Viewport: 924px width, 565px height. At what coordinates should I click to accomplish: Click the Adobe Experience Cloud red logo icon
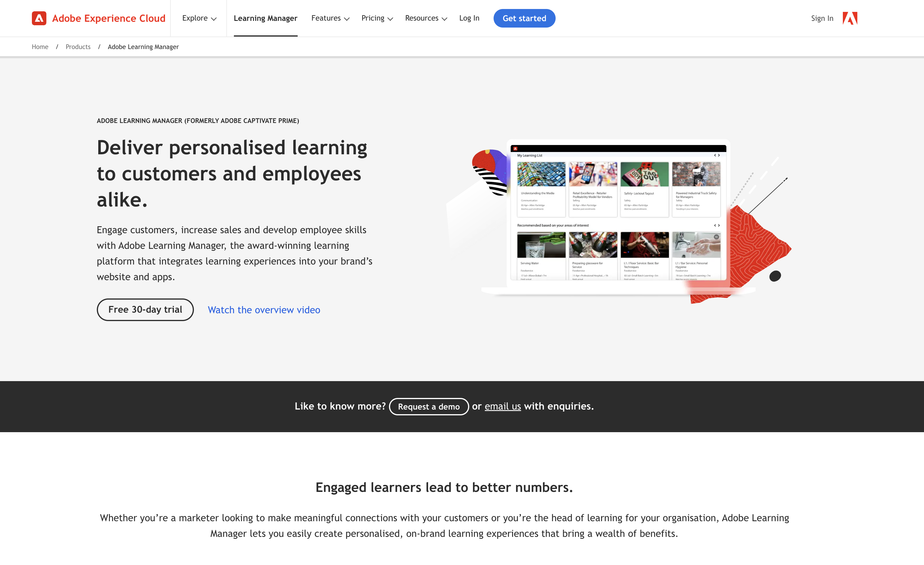[x=39, y=18]
